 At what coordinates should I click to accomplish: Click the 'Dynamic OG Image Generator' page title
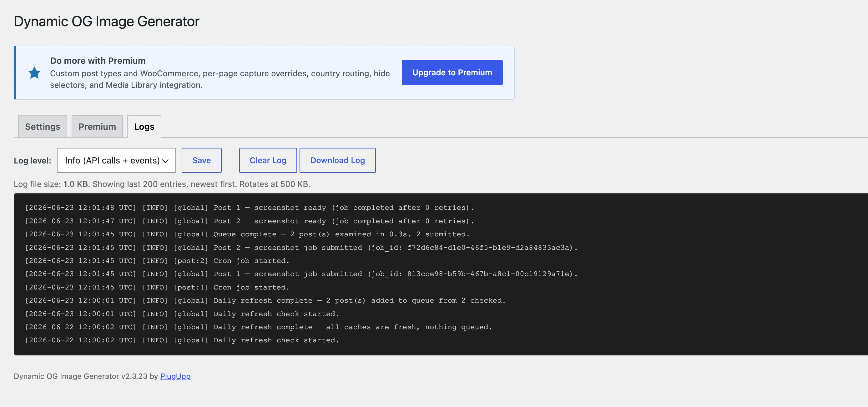pos(107,21)
